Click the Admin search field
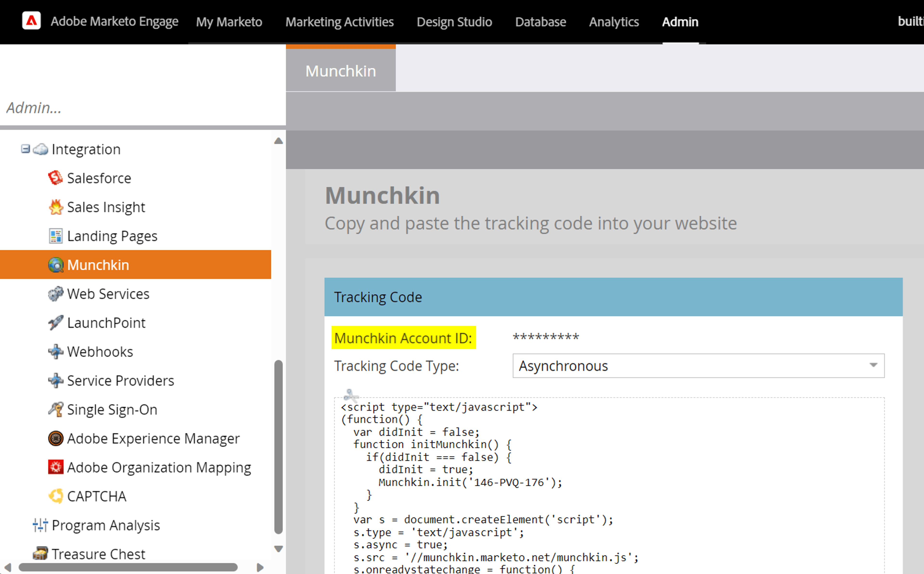924x574 pixels. pyautogui.click(x=143, y=108)
